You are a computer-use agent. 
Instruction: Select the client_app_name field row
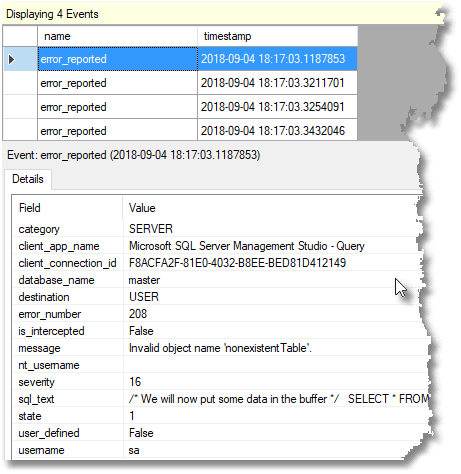click(x=218, y=246)
